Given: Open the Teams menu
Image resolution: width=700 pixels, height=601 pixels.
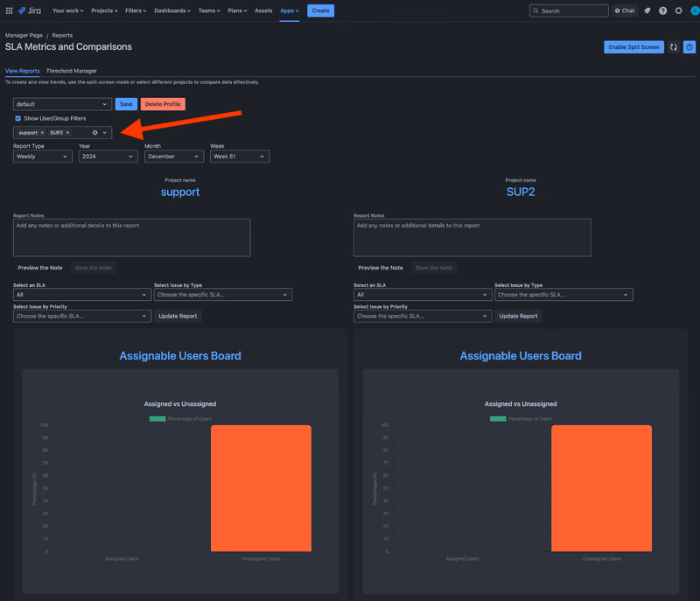Looking at the screenshot, I should tap(209, 10).
